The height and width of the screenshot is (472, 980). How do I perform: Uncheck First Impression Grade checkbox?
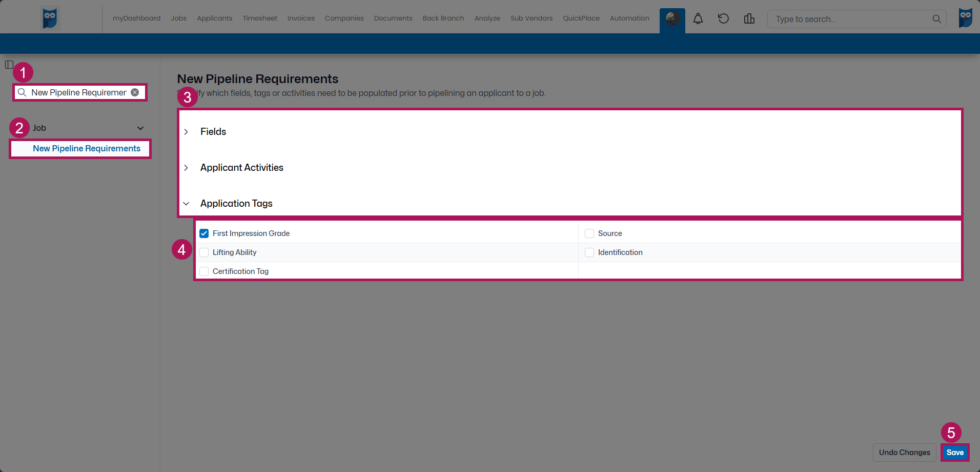click(204, 233)
